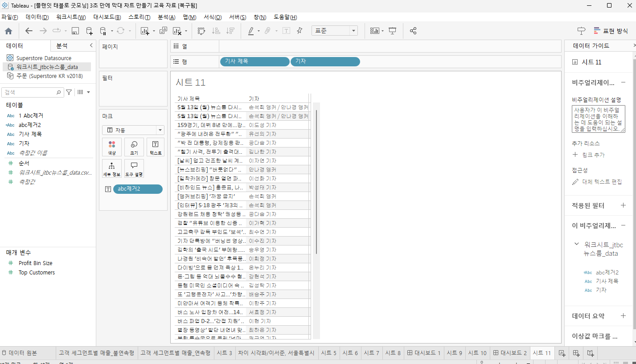Image resolution: width=636 pixels, height=364 pixels.
Task: Open the highlight pen icon
Action: pos(250,31)
